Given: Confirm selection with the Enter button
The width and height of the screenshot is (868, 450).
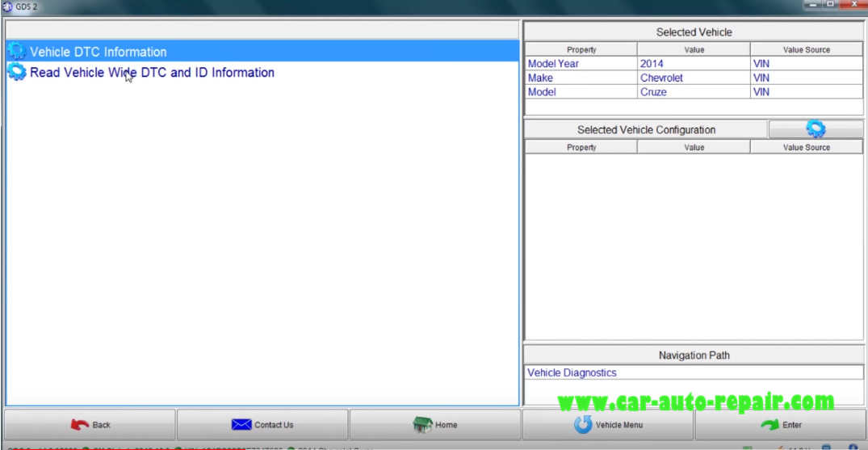Looking at the screenshot, I should 781,425.
